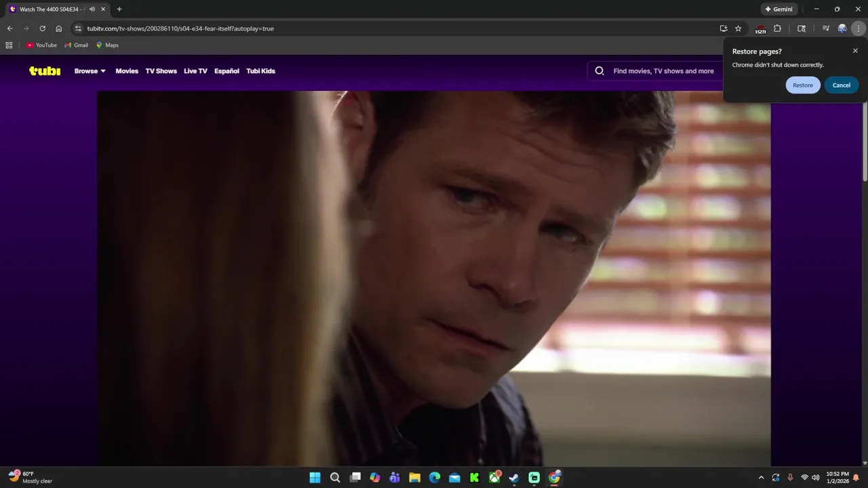
Task: Open a new Chrome tab
Action: pyautogui.click(x=119, y=9)
